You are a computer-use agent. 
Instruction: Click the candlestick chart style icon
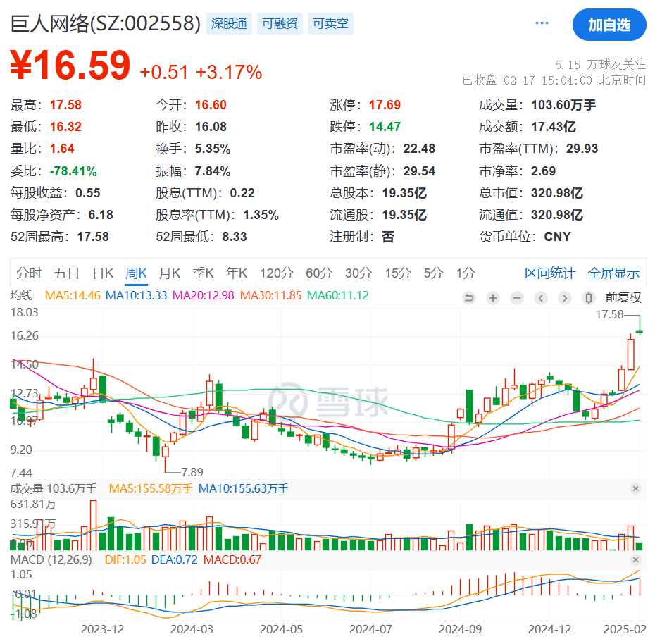[590, 298]
